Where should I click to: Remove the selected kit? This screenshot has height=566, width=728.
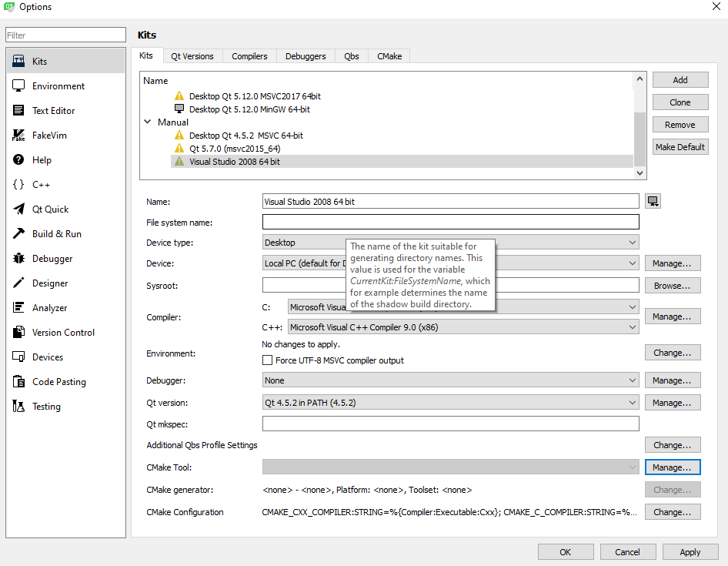pos(680,125)
